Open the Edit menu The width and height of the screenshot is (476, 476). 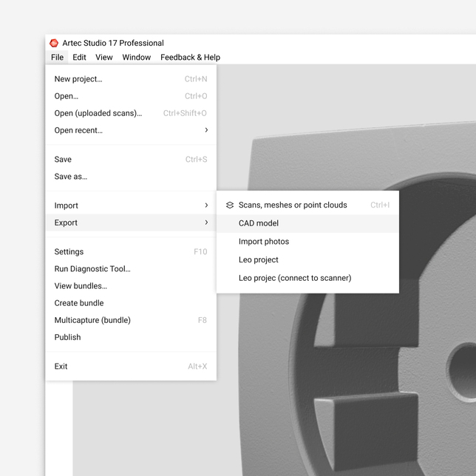tap(79, 58)
